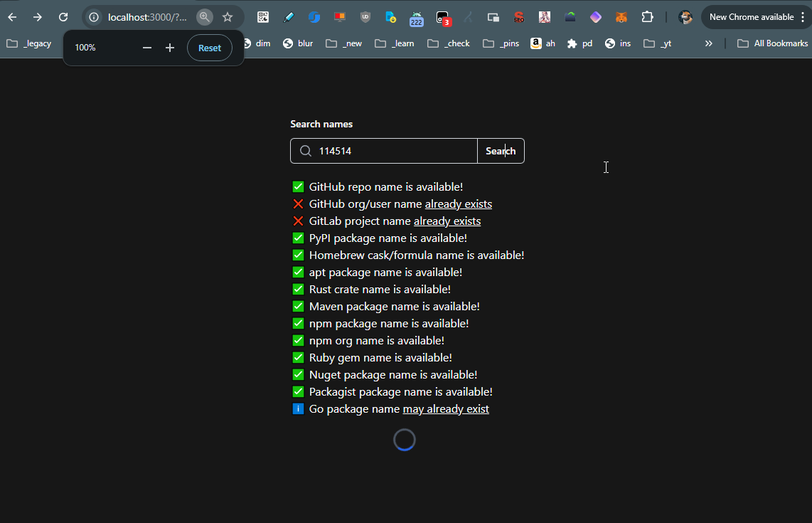Open the _check bookmarks folder
Image resolution: width=812 pixels, height=523 pixels.
pos(449,43)
